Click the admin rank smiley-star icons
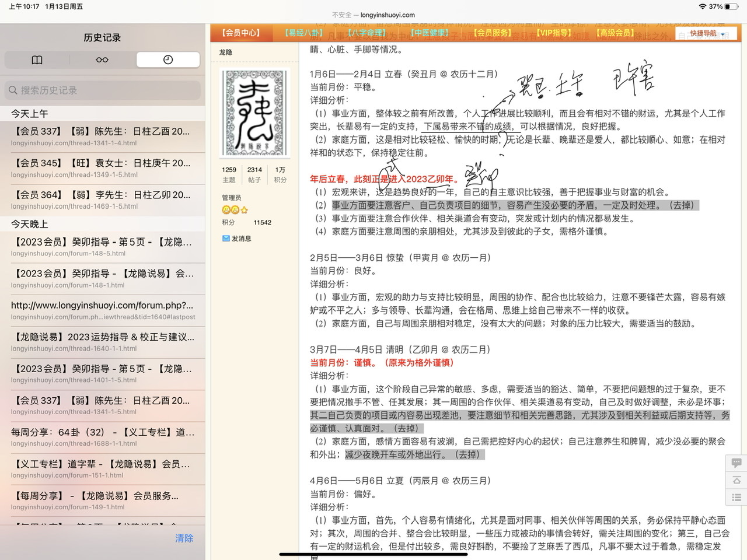 [235, 210]
